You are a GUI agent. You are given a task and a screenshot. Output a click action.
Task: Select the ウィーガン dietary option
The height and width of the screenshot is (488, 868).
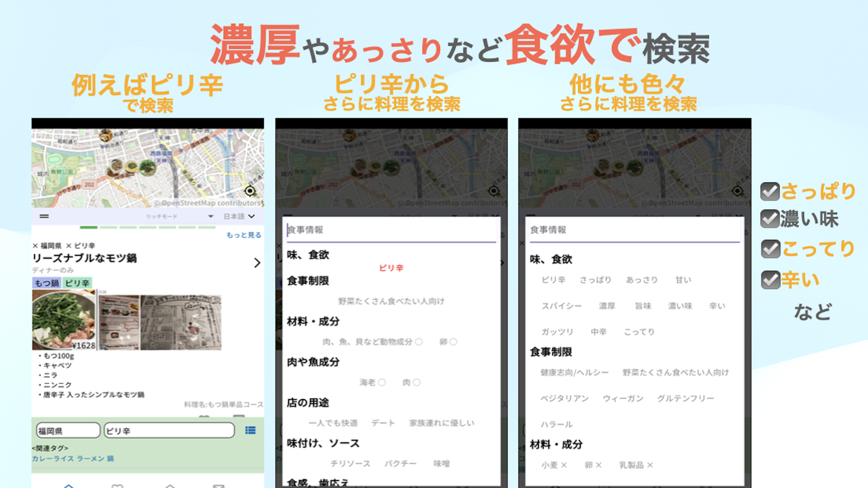click(623, 398)
